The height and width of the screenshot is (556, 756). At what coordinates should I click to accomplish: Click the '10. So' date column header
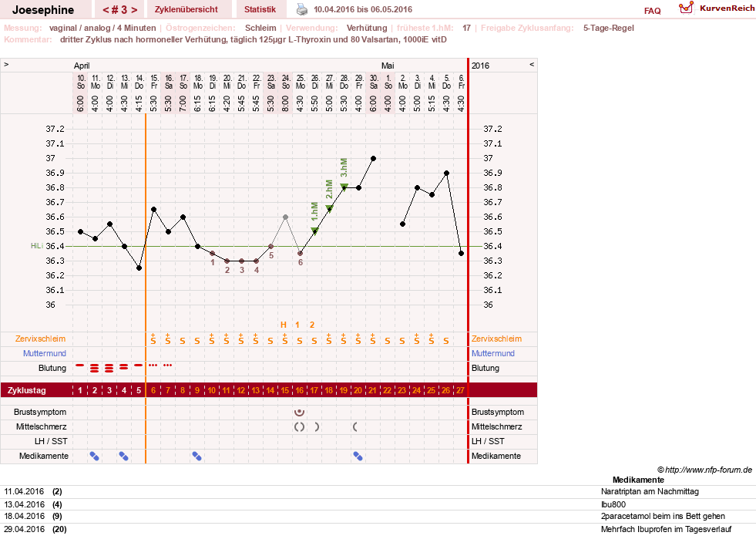coord(81,82)
